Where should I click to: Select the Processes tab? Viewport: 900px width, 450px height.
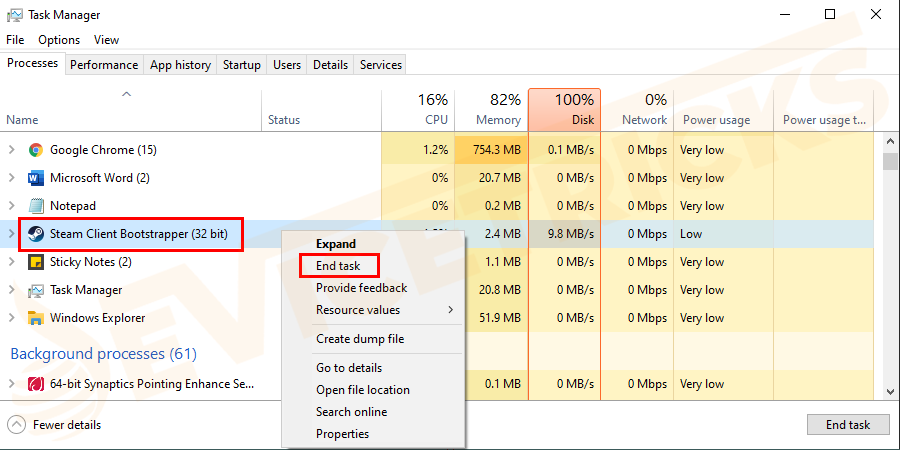tap(33, 63)
